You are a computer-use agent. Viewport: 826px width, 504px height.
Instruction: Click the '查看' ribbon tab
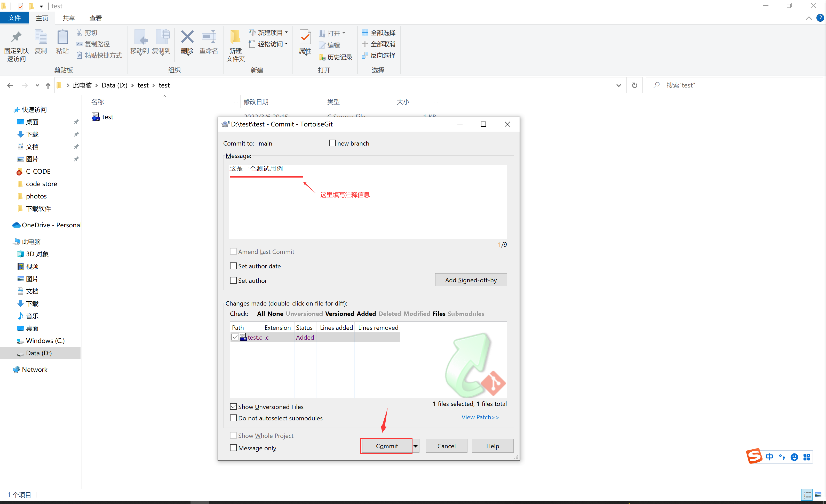[96, 18]
